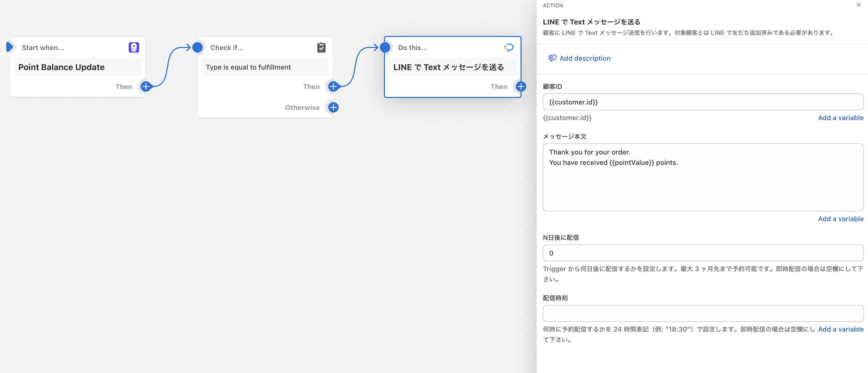Viewport: 868px width, 373px height.
Task: Click the 顧客ID field label
Action: [552, 86]
